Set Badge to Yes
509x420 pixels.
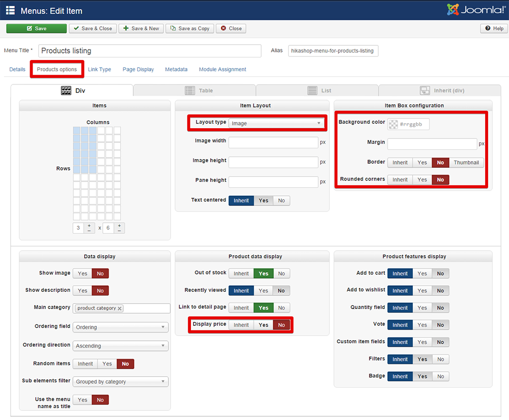(x=422, y=377)
